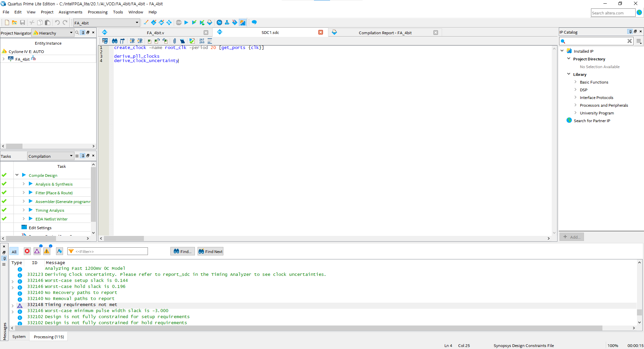Click the Tasks panel vertical scrollbar

click(93, 195)
